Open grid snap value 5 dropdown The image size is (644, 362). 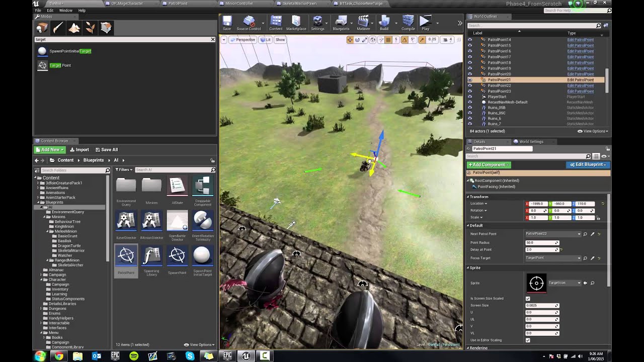tap(396, 40)
